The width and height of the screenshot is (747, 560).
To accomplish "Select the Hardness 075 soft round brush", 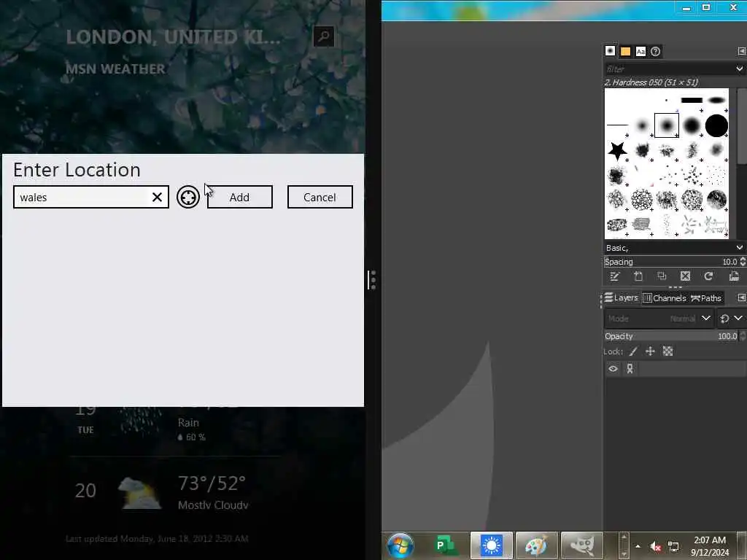I will click(x=692, y=125).
